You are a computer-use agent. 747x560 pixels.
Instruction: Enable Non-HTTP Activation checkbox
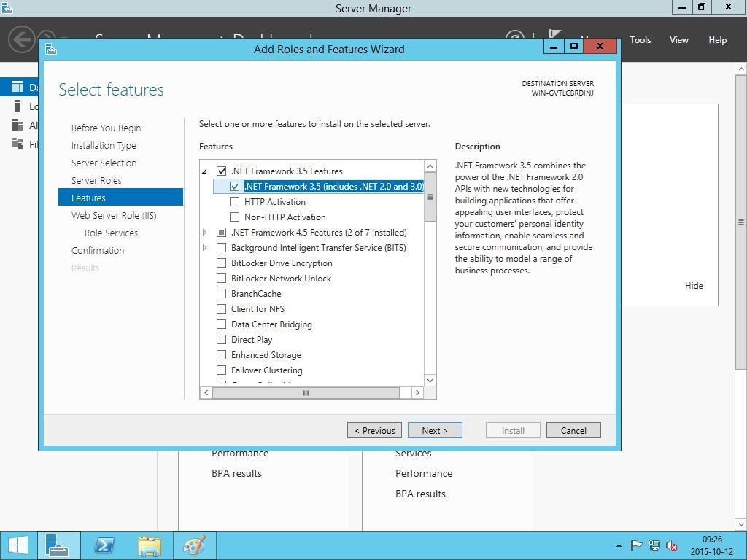click(x=234, y=217)
